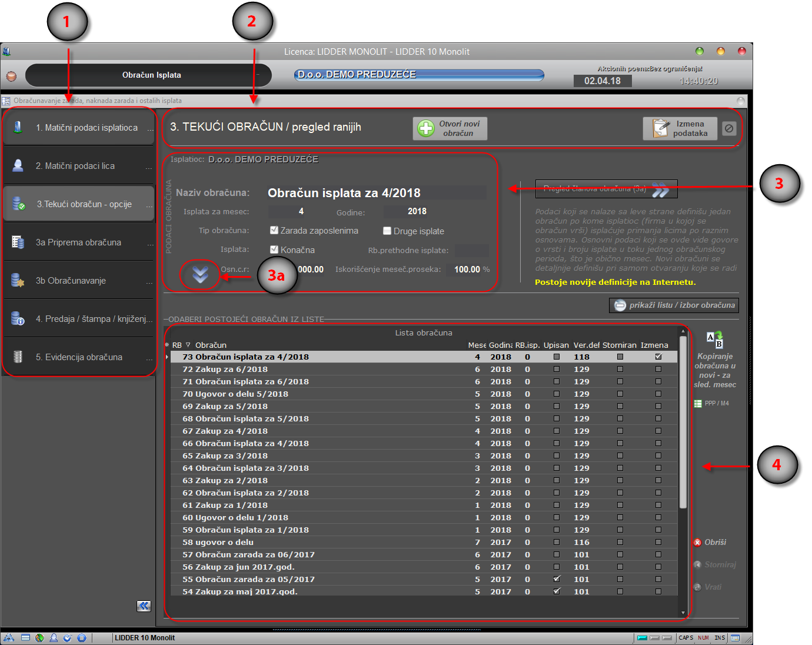Open section 1 via its building icon
This screenshot has width=812, height=645.
tap(18, 127)
